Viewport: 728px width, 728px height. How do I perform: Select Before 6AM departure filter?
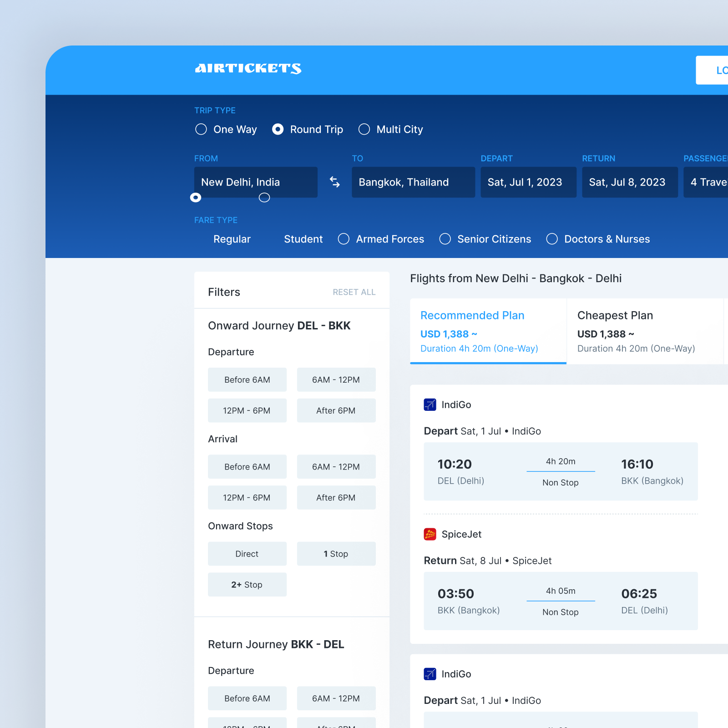click(x=247, y=379)
